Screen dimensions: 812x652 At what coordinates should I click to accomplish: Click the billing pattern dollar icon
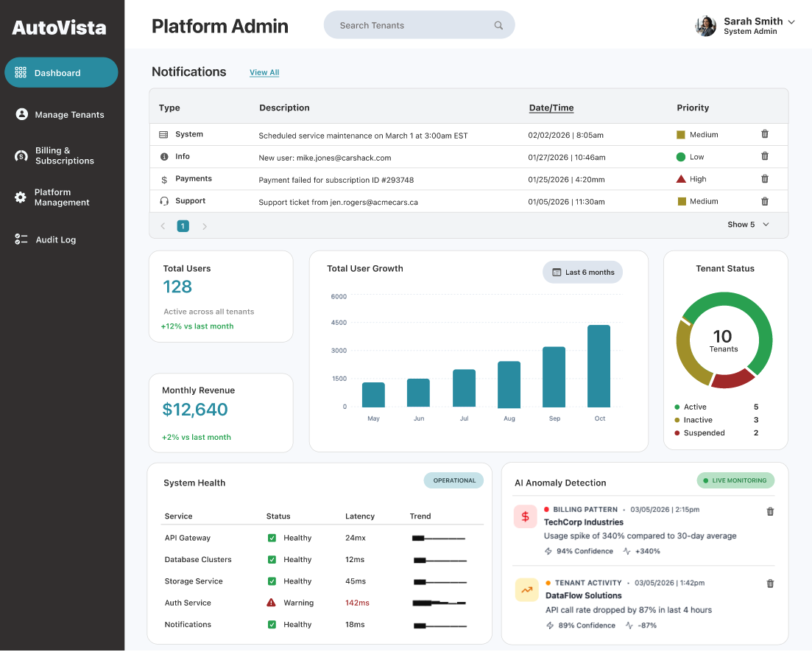(x=526, y=516)
